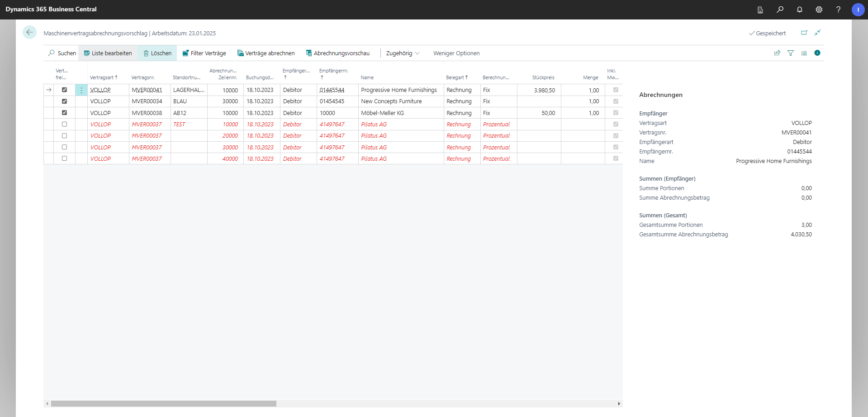868x417 pixels.
Task: Open the search magnifier in top bar
Action: (780, 10)
